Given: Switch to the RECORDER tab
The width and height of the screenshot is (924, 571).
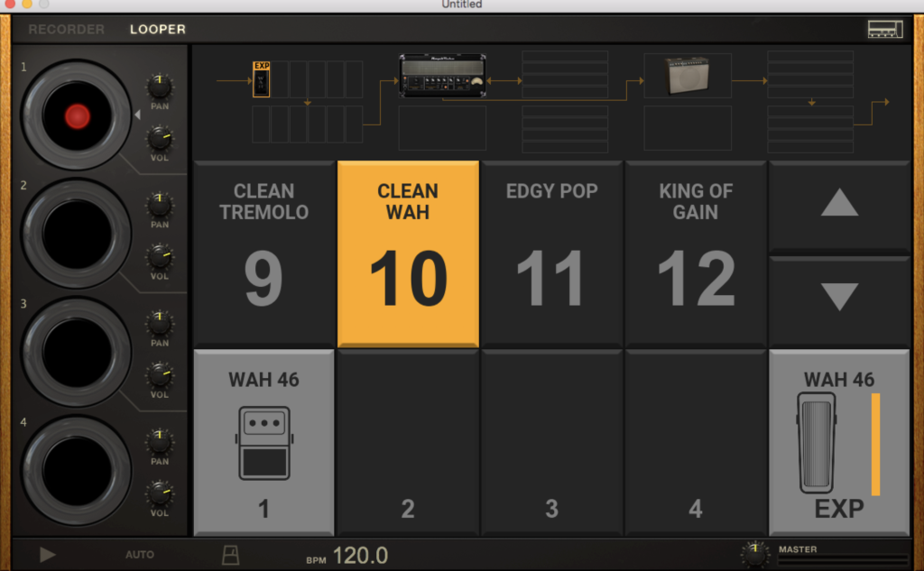Looking at the screenshot, I should click(66, 29).
